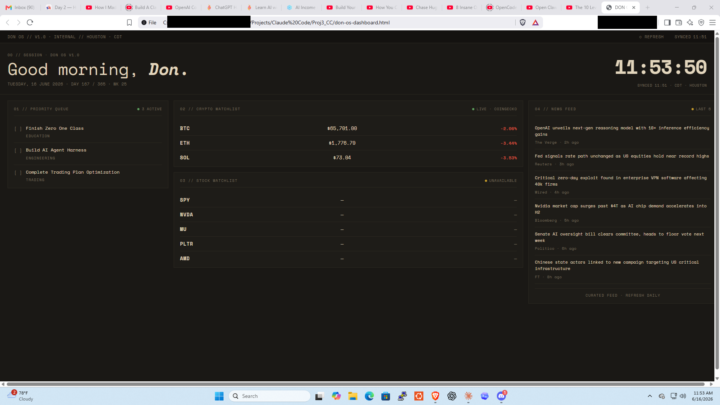Click the Refresh link in dashboard header
This screenshot has height=405, width=720.
click(651, 37)
